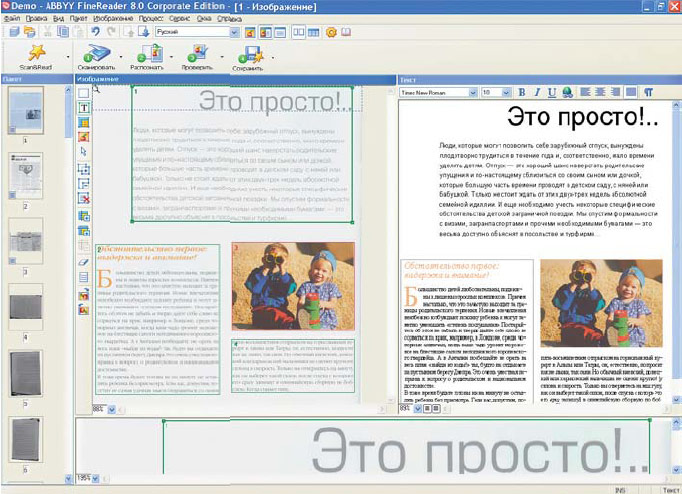Image resolution: width=682 pixels, height=494 pixels.
Task: Select add horizontal table separator tool
Action: (x=84, y=230)
